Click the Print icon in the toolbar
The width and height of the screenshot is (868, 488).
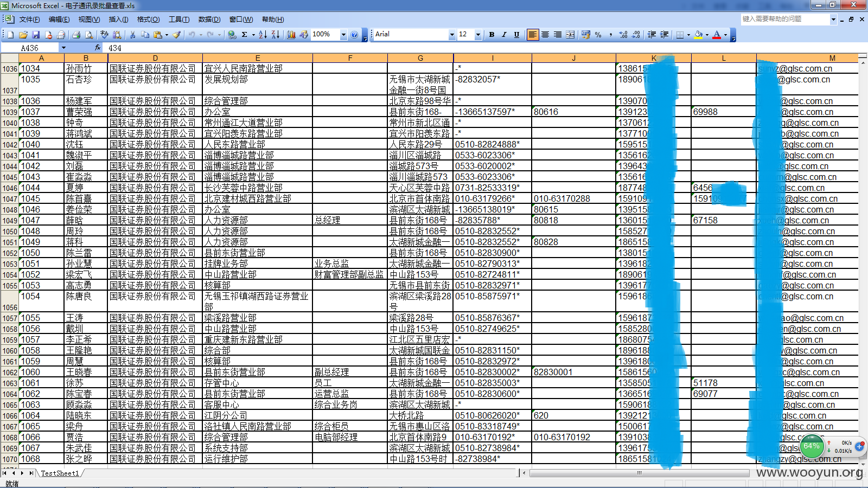[x=76, y=35]
